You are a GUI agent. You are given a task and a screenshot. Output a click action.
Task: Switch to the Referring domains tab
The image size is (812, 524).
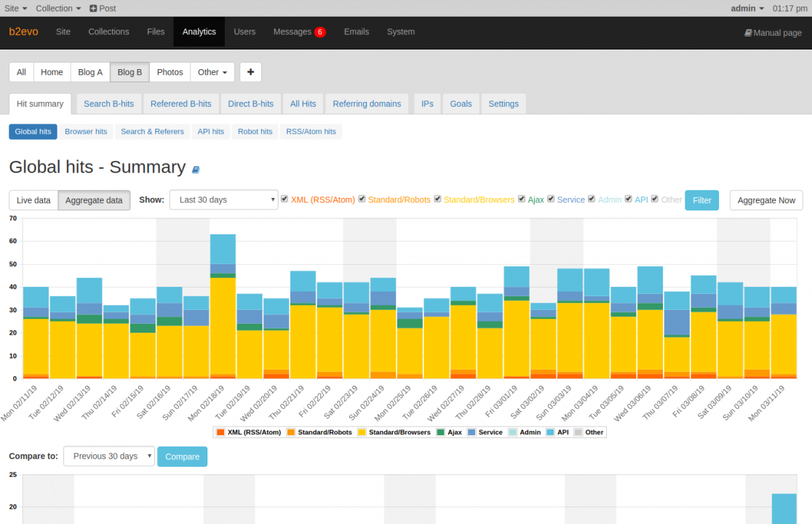(x=367, y=103)
